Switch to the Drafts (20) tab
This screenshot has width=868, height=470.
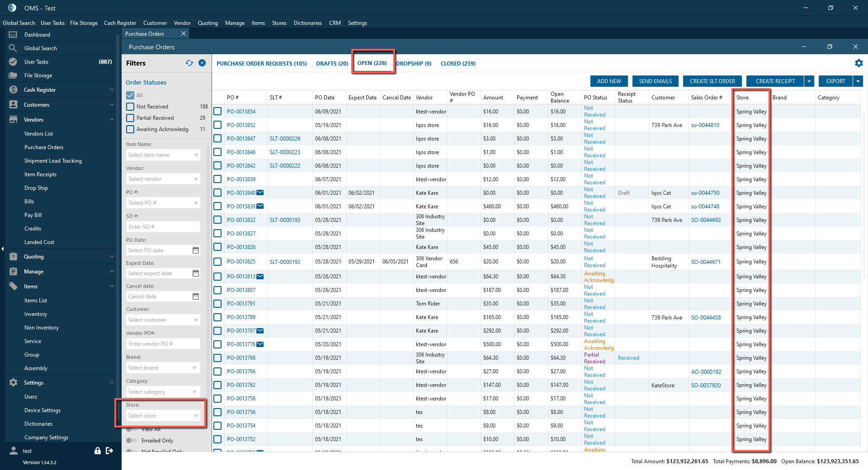(332, 64)
